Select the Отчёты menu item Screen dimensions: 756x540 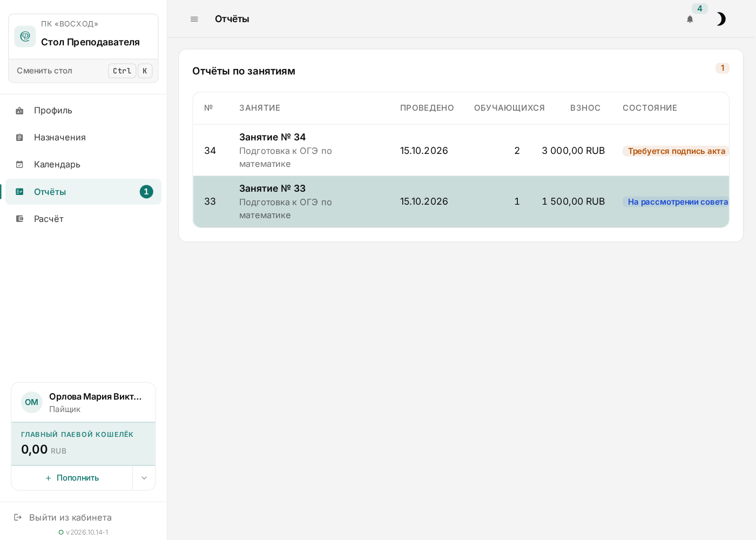83,192
